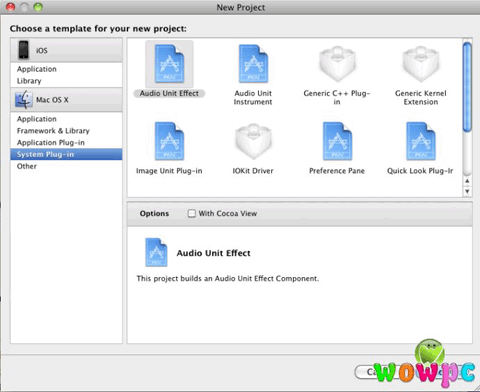Enable the With Cocoa View checkbox
This screenshot has width=480, height=392.
(x=192, y=213)
